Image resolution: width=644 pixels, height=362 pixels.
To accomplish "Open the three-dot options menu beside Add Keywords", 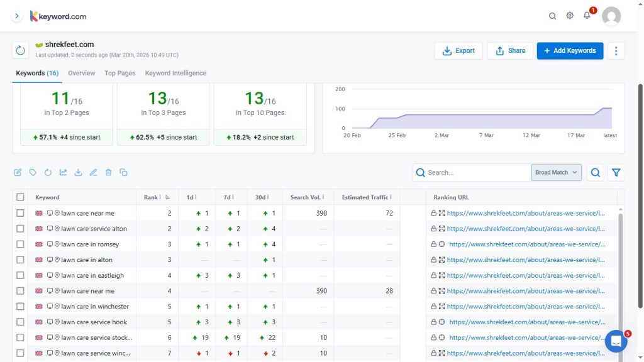I will point(616,51).
